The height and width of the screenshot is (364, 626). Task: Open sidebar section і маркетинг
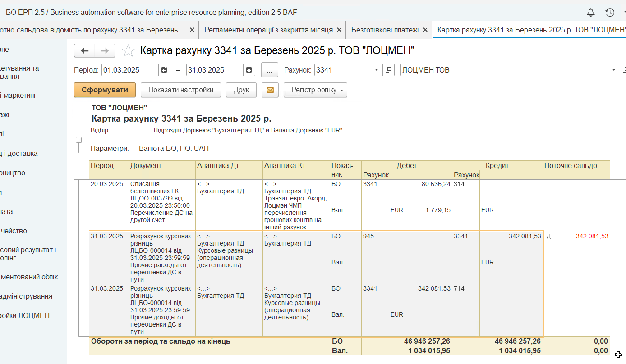pos(18,96)
